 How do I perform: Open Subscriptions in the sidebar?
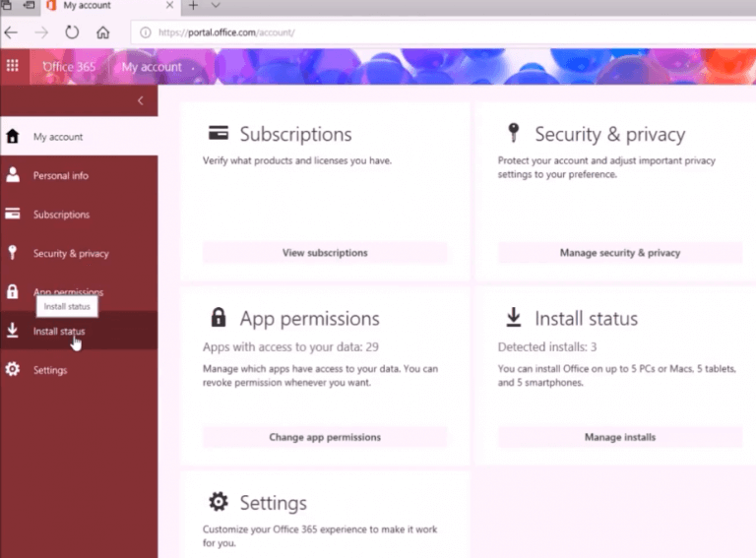[79, 215]
